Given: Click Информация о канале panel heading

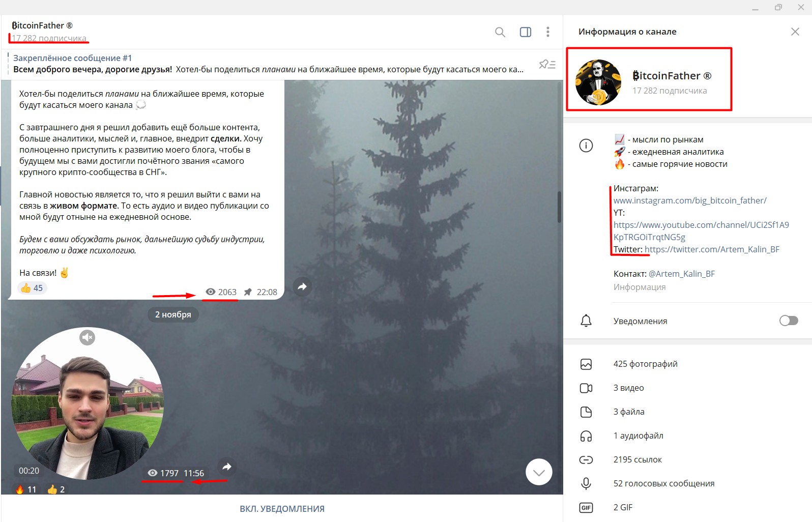Looking at the screenshot, I should (627, 32).
